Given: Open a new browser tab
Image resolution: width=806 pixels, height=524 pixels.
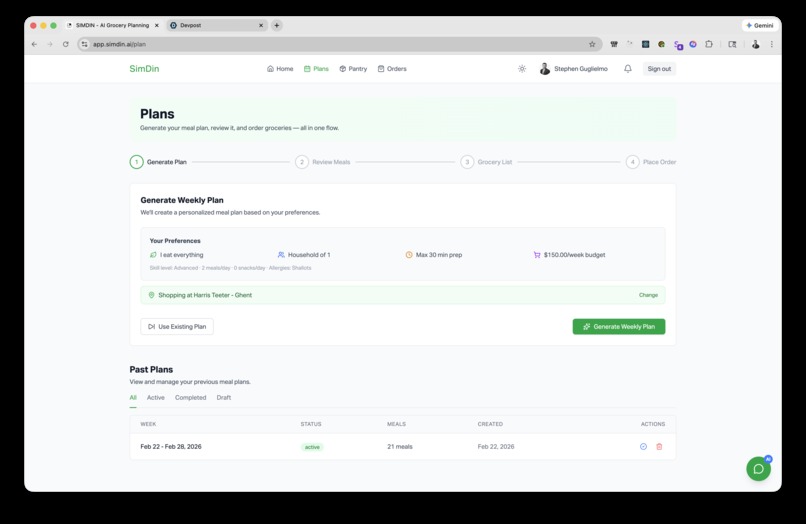Looking at the screenshot, I should click(277, 25).
